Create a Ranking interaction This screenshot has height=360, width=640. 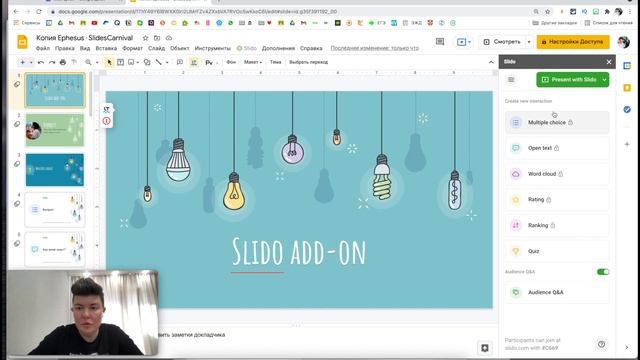[557, 225]
